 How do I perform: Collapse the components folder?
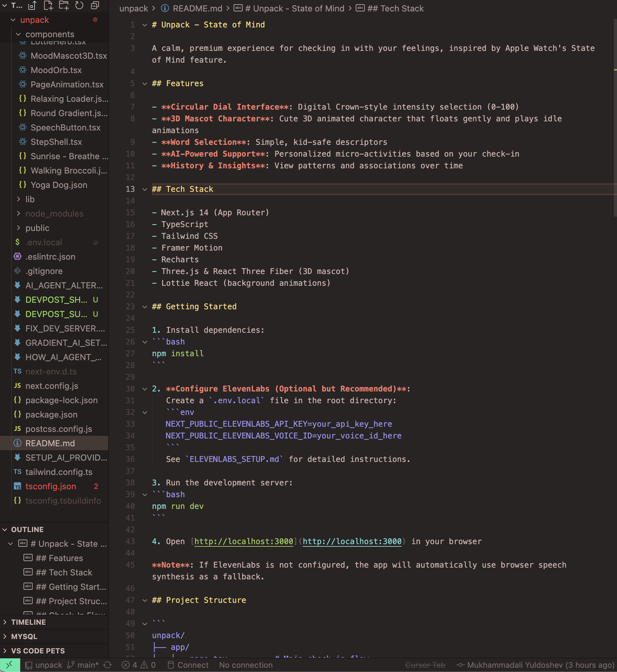point(19,34)
